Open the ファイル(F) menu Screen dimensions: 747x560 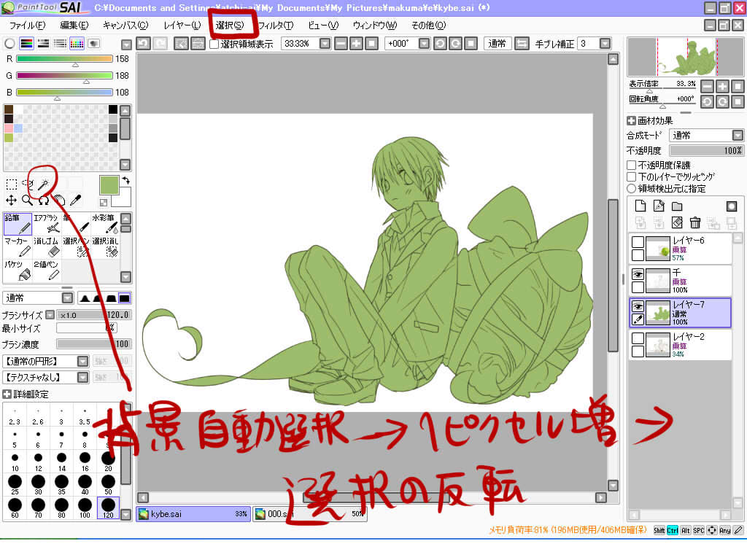click(x=27, y=26)
